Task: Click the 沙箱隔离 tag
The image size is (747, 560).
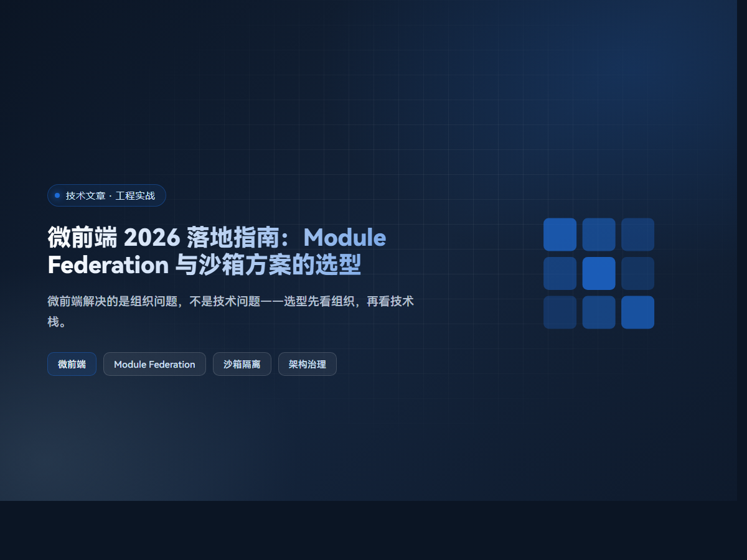Action: point(242,364)
